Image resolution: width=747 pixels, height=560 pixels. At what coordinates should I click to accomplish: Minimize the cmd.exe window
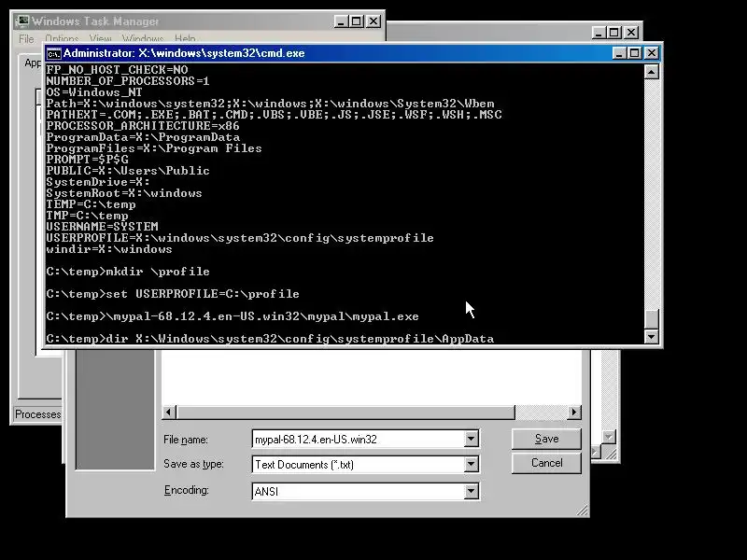click(x=618, y=53)
